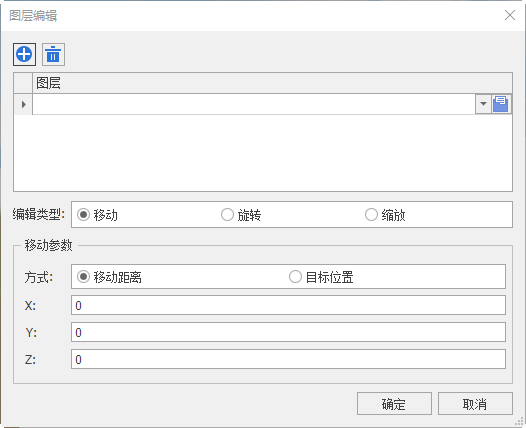Click the dialog resize grip corner
Screen dimensions: 526x428
(520, 421)
